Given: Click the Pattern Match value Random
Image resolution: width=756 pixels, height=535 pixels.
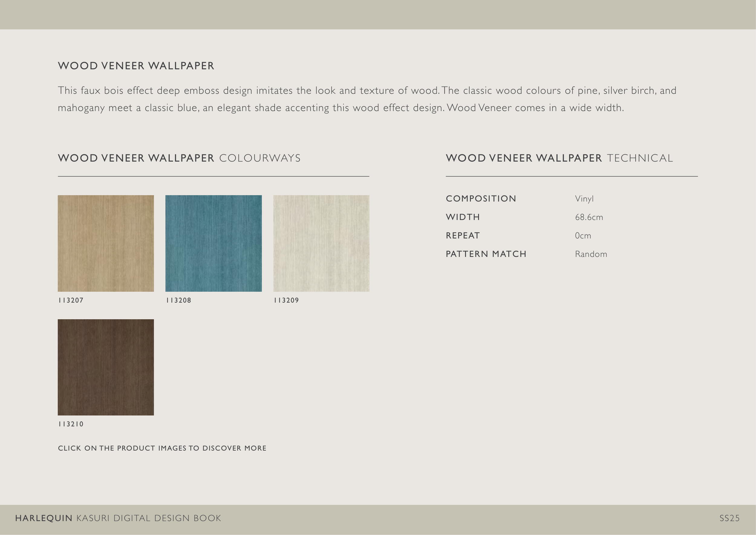Looking at the screenshot, I should click(x=591, y=254).
